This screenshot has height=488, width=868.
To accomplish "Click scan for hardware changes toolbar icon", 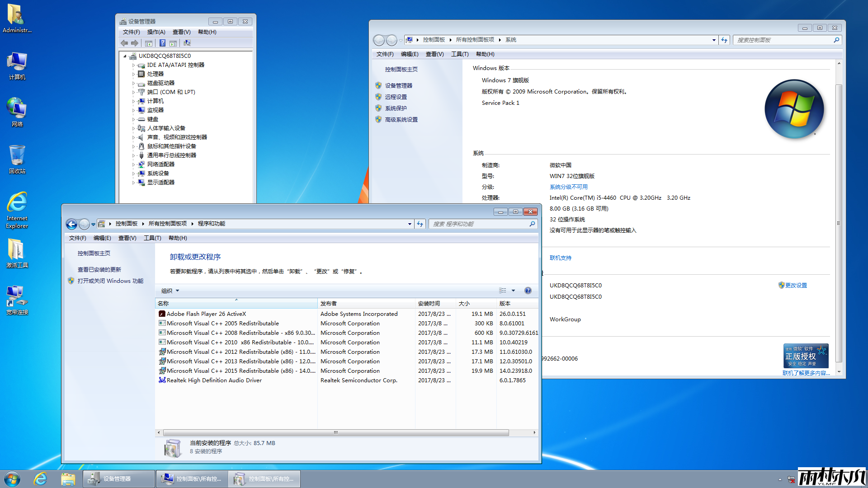I will [x=187, y=43].
